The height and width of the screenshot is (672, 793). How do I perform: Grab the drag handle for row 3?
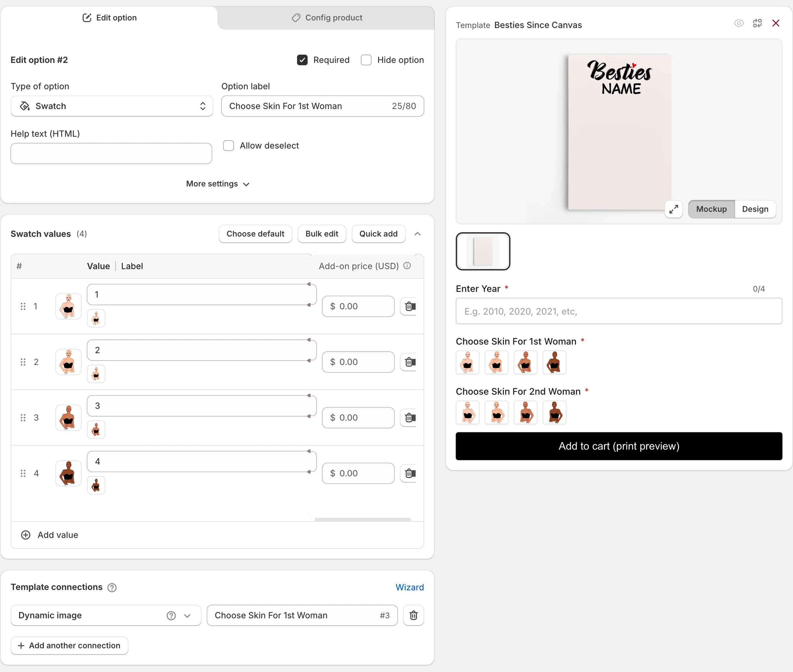point(23,417)
